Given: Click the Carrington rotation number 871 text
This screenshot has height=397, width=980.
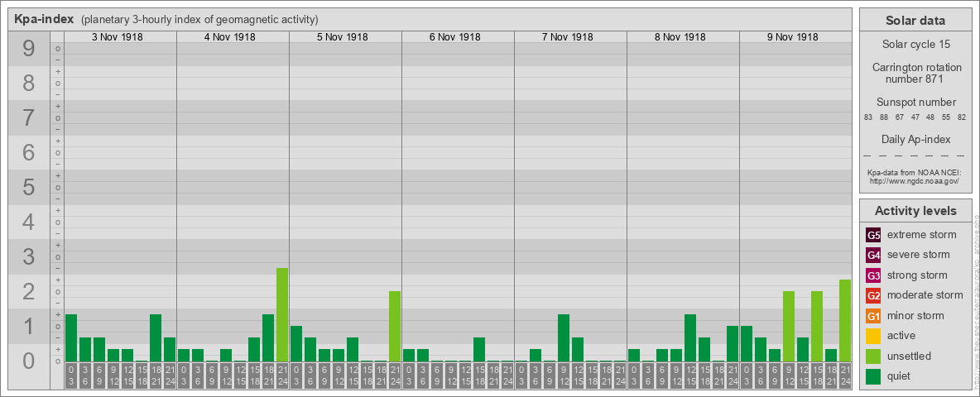Looking at the screenshot, I should [916, 73].
